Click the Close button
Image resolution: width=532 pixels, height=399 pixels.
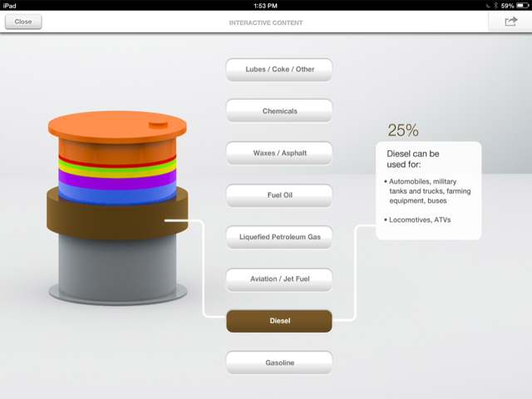point(23,22)
